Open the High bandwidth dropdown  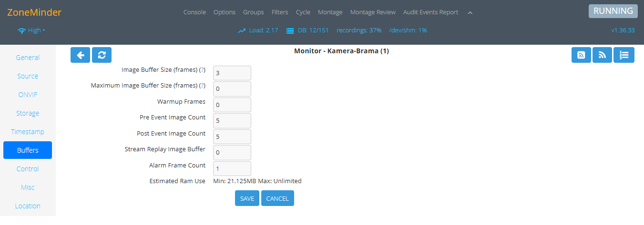(x=32, y=30)
